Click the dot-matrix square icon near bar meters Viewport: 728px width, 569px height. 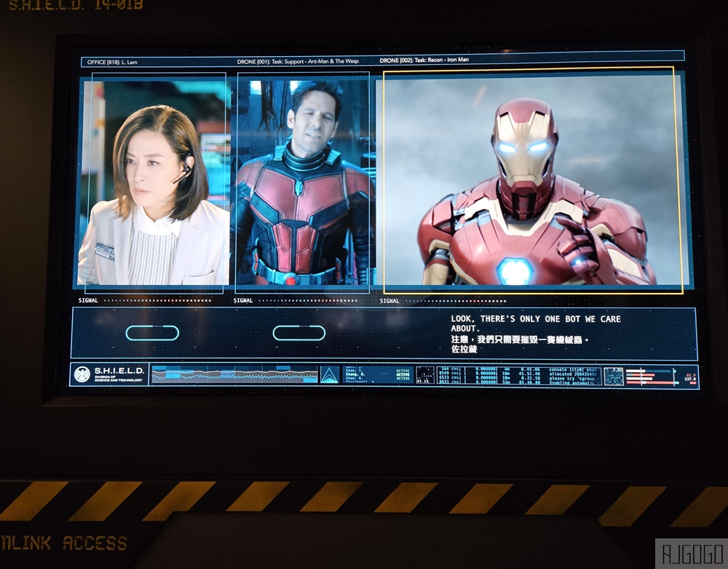(613, 376)
